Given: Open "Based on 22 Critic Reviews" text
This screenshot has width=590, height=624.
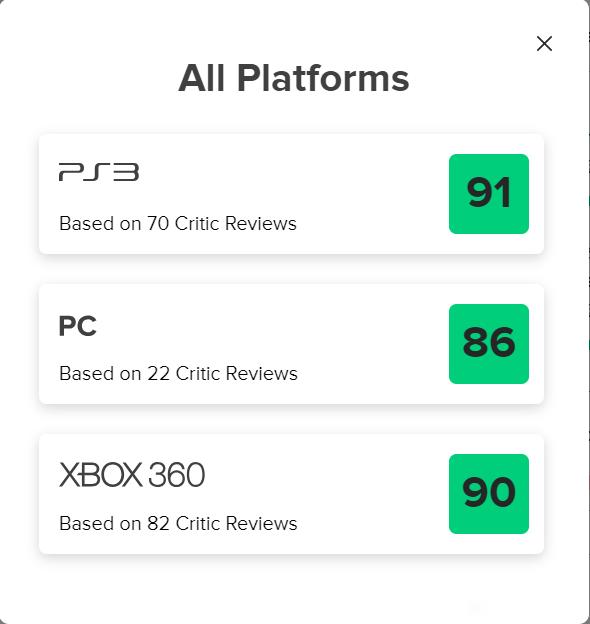Looking at the screenshot, I should (178, 373).
